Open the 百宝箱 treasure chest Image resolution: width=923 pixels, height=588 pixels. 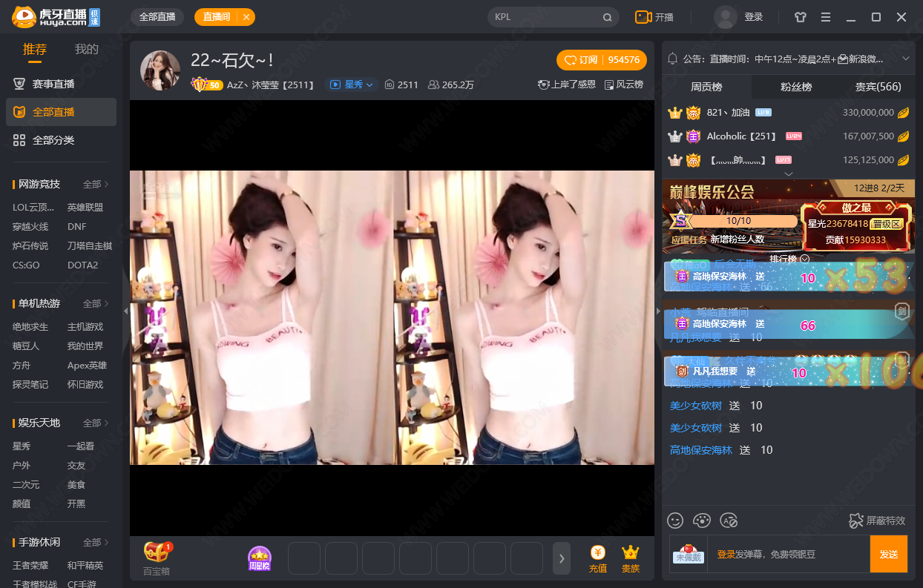pyautogui.click(x=157, y=558)
